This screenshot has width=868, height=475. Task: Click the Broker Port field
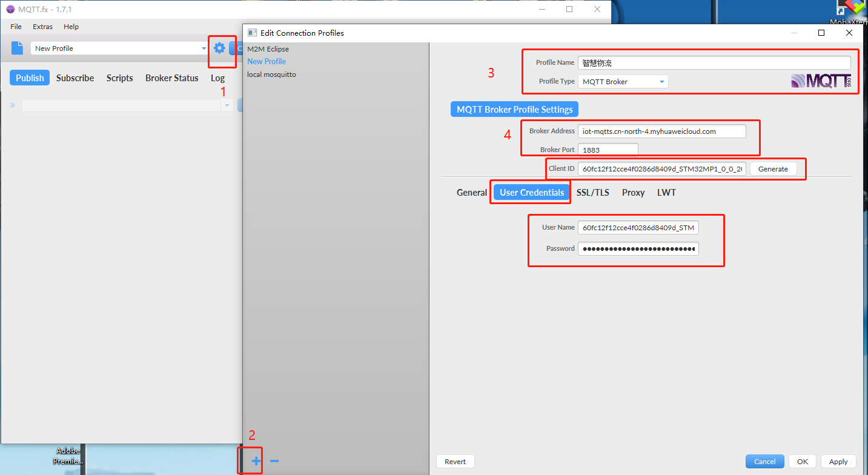tap(608, 150)
